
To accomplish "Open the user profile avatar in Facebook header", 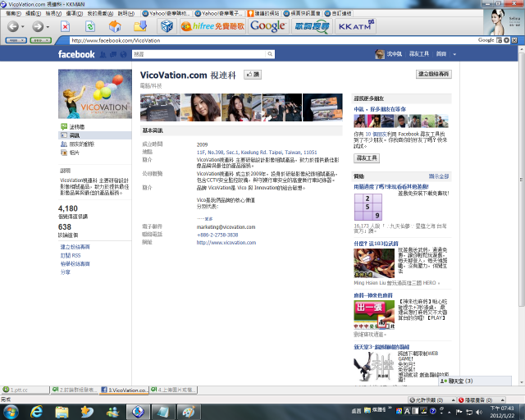I will point(379,54).
